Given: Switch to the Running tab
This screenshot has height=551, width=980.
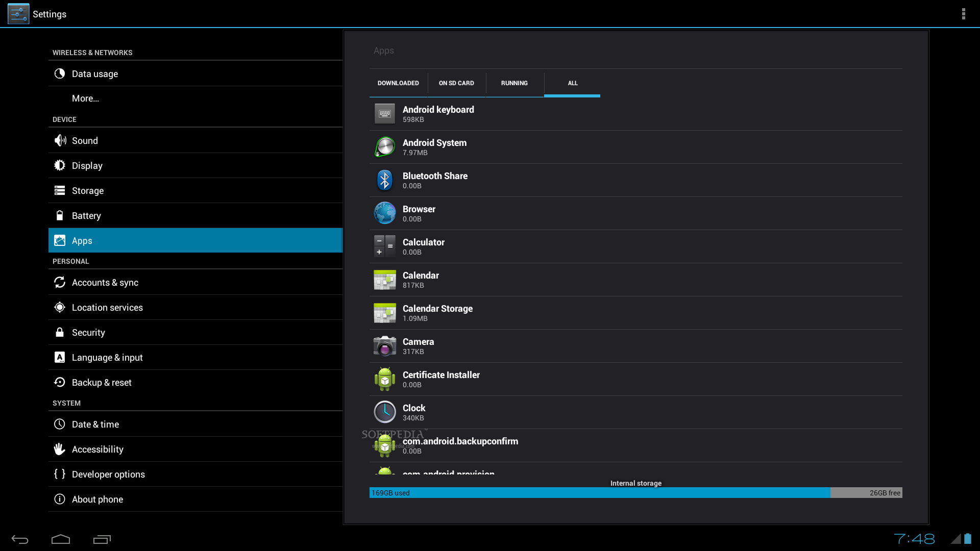Looking at the screenshot, I should pos(514,83).
